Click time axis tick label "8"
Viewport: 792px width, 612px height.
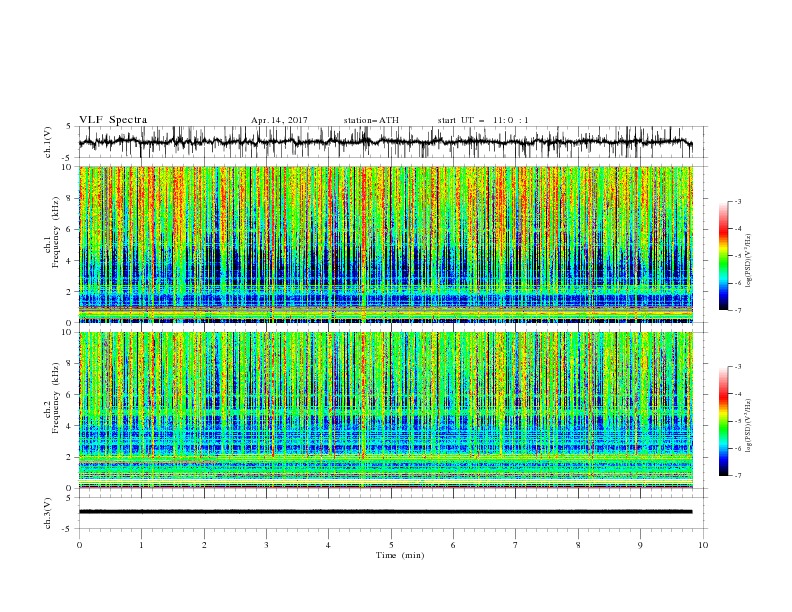pos(578,545)
